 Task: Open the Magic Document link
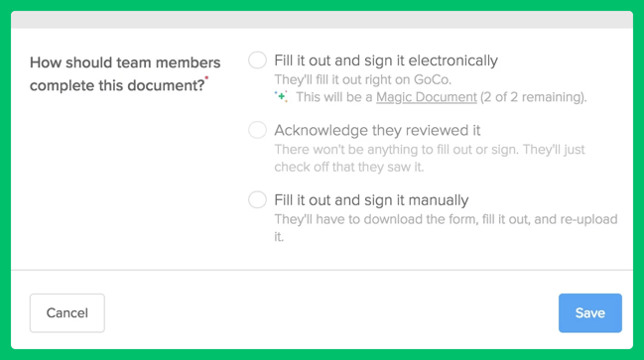pos(427,97)
